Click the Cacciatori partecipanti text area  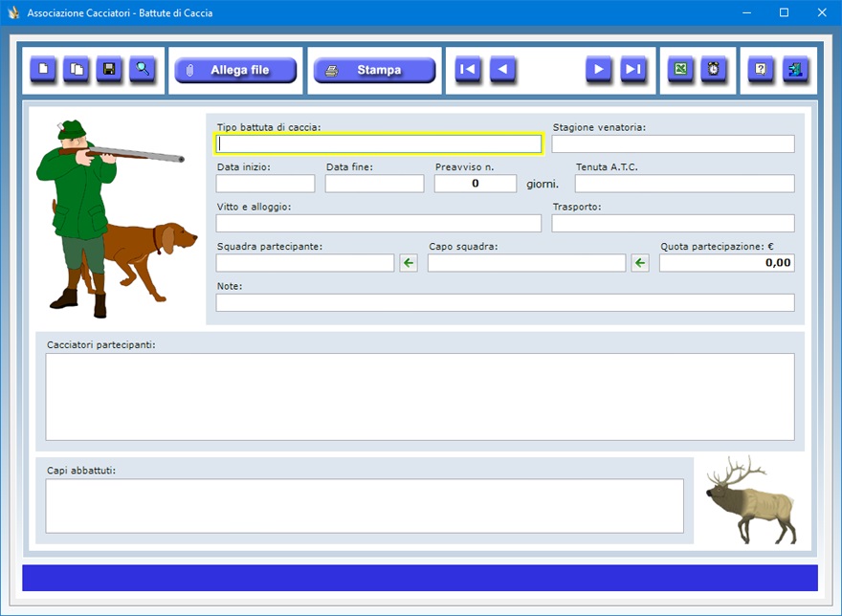pyautogui.click(x=420, y=397)
